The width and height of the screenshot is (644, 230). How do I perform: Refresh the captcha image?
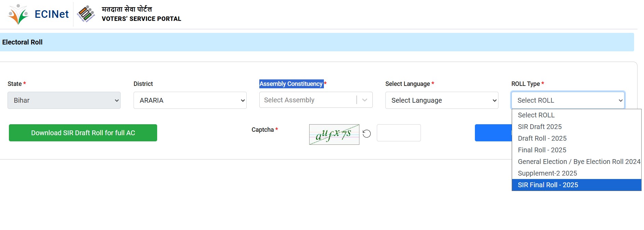367,133
